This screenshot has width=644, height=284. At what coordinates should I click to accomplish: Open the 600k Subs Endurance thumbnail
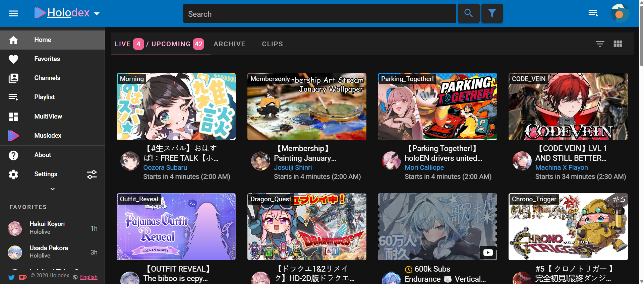[x=437, y=227]
